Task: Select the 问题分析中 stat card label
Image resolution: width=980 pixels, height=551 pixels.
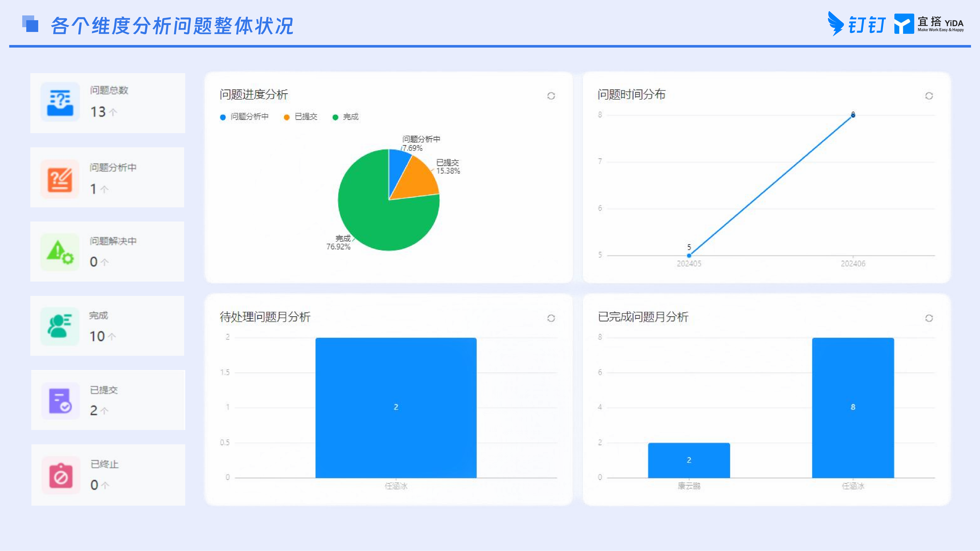Action: coord(113,168)
